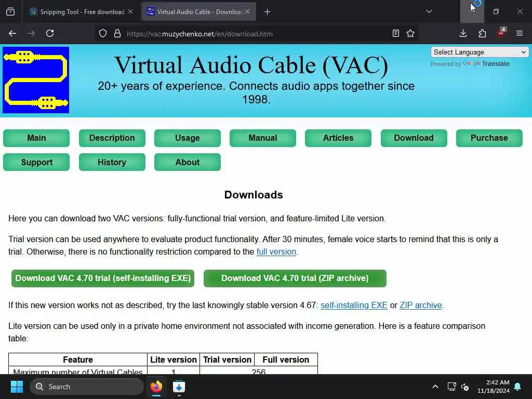The width and height of the screenshot is (532, 399).
Task: Click the uBlock Origin extension icon
Action: click(x=501, y=33)
